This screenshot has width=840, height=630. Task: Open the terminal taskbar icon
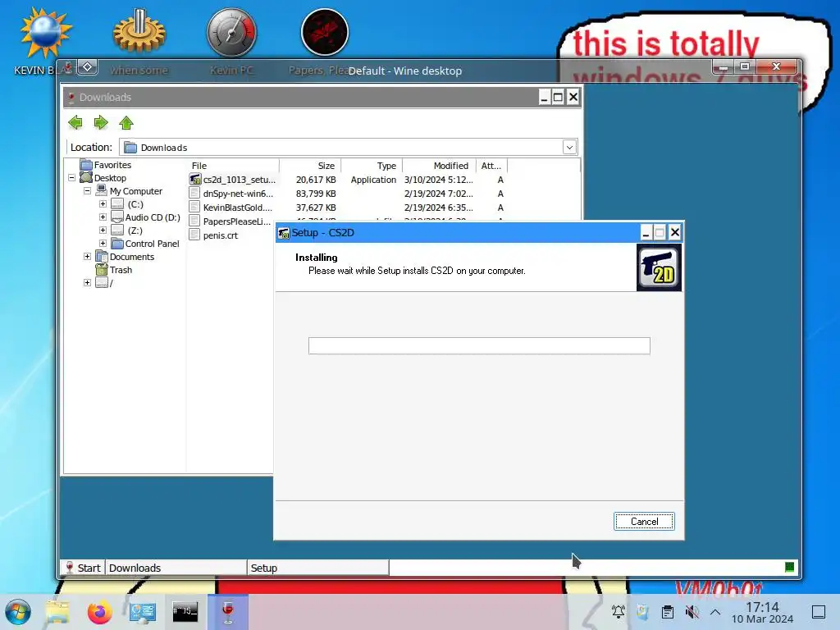(185, 612)
